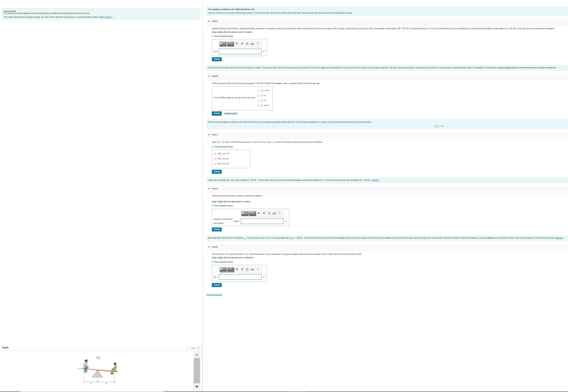This screenshot has width=568, height=392.
Task: Click Request Answer link in Part B
Action: (x=231, y=114)
